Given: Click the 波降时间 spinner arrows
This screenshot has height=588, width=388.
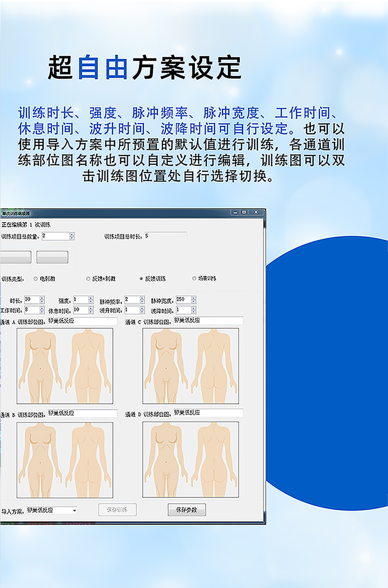Looking at the screenshot, I should click(x=194, y=310).
